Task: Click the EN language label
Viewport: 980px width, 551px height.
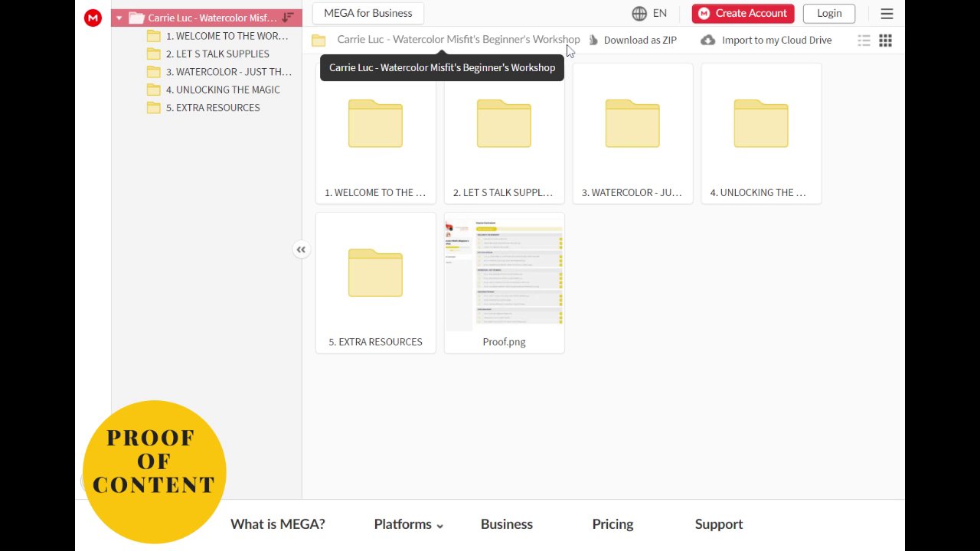Action: pyautogui.click(x=660, y=13)
